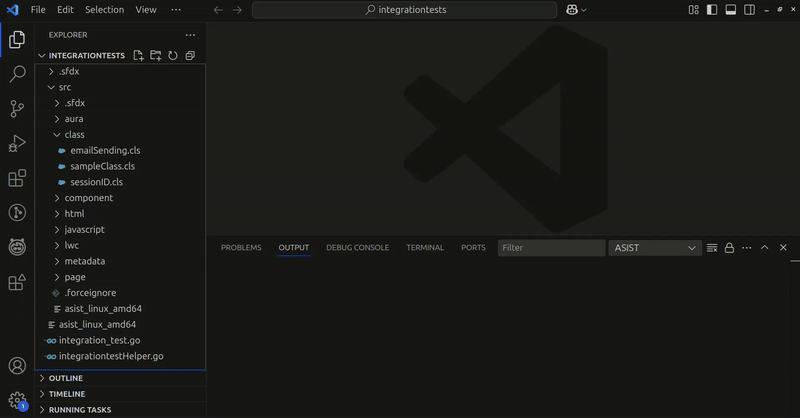Click the integrationtests command center search box

click(405, 10)
